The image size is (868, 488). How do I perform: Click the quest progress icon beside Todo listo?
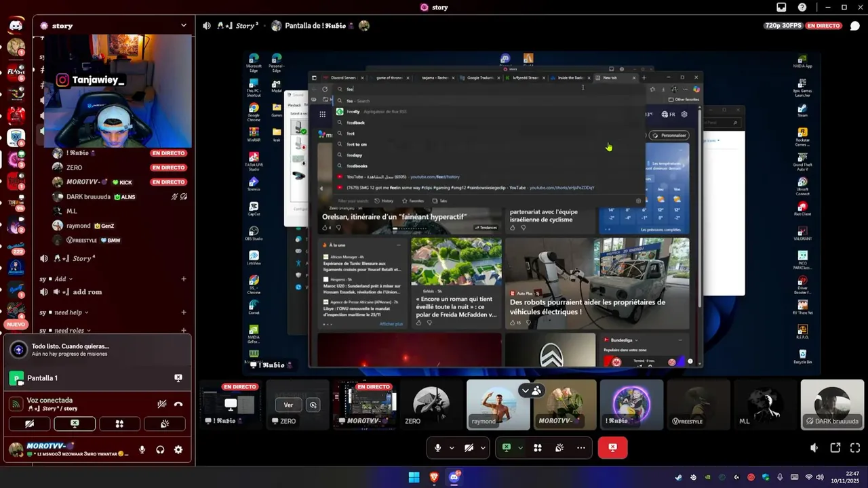pos(19,350)
